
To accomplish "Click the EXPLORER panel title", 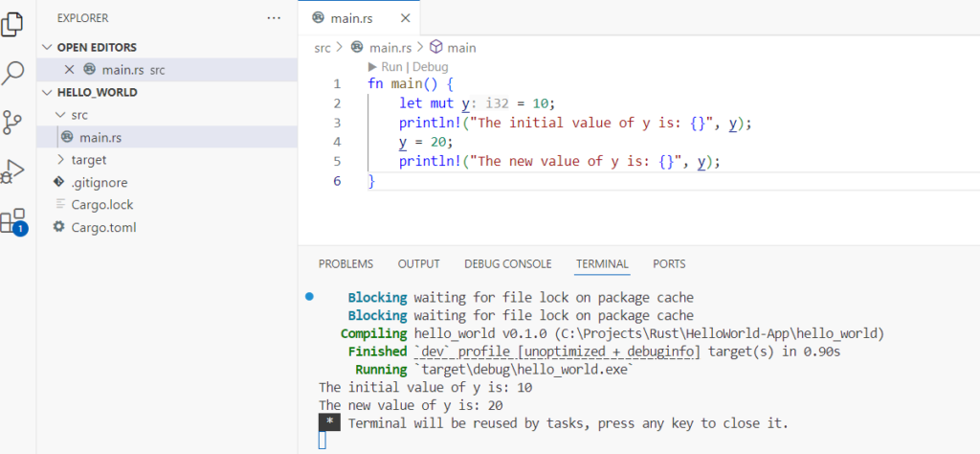I will (82, 18).
